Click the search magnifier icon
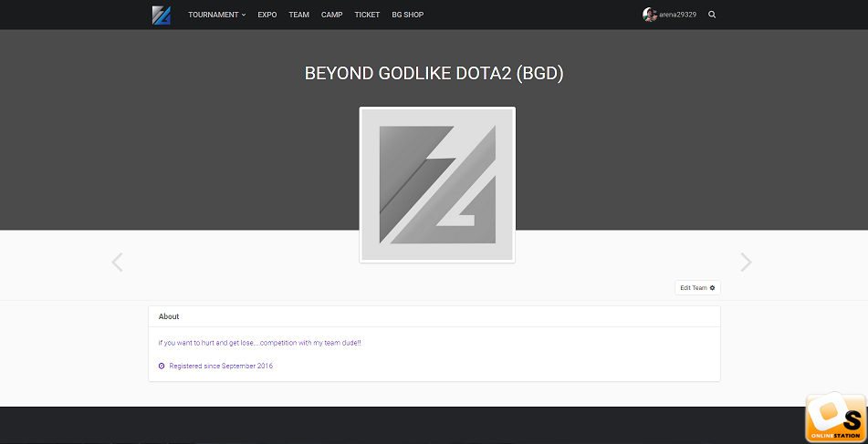Screen dimensions: 868x444 (712, 15)
